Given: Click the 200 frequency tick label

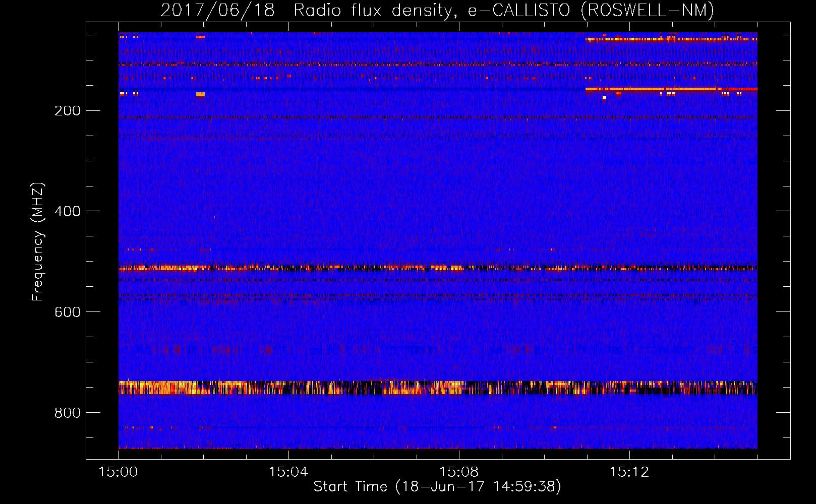Looking at the screenshot, I should pos(68,111).
